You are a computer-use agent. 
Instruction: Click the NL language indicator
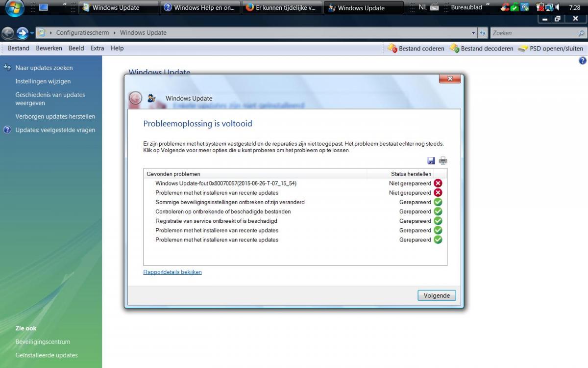click(x=422, y=7)
